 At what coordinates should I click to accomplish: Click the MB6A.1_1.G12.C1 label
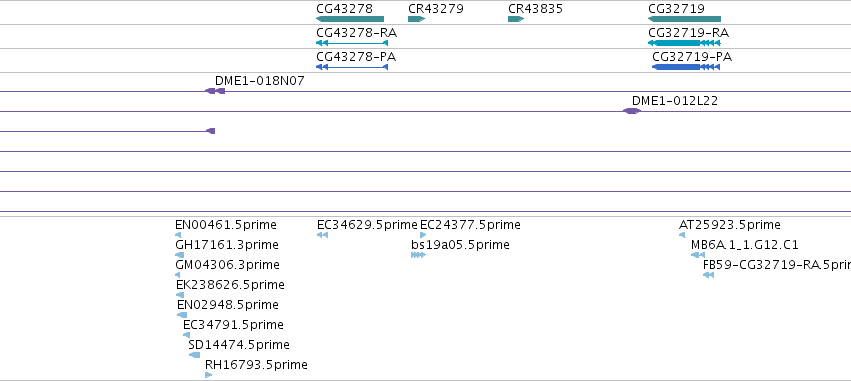(x=745, y=245)
